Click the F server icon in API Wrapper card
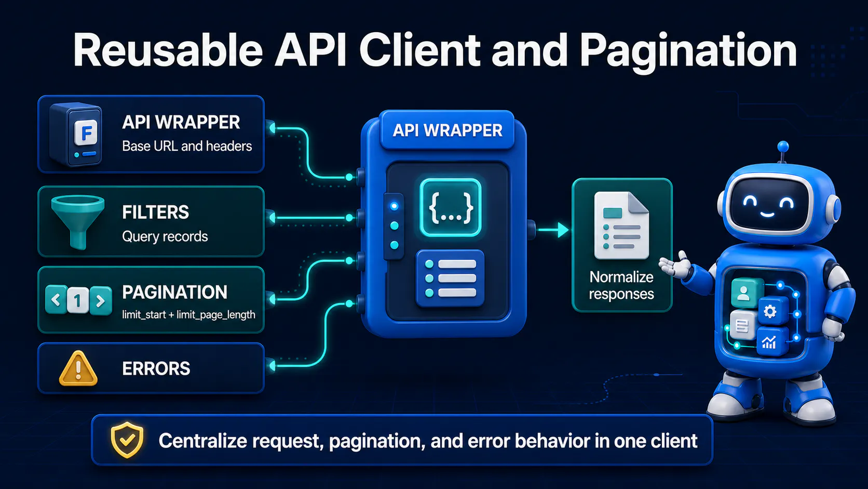Screen dimensions: 868x489 tap(76, 134)
